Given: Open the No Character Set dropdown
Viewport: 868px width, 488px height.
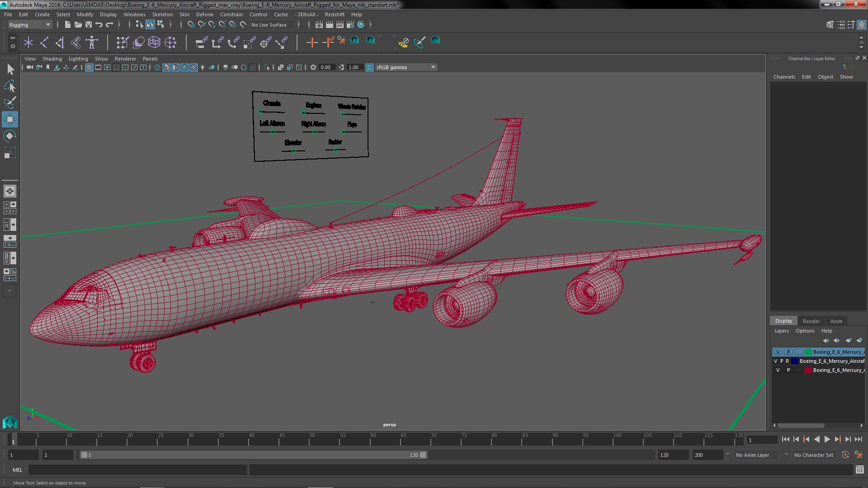Looking at the screenshot, I should coord(814,455).
